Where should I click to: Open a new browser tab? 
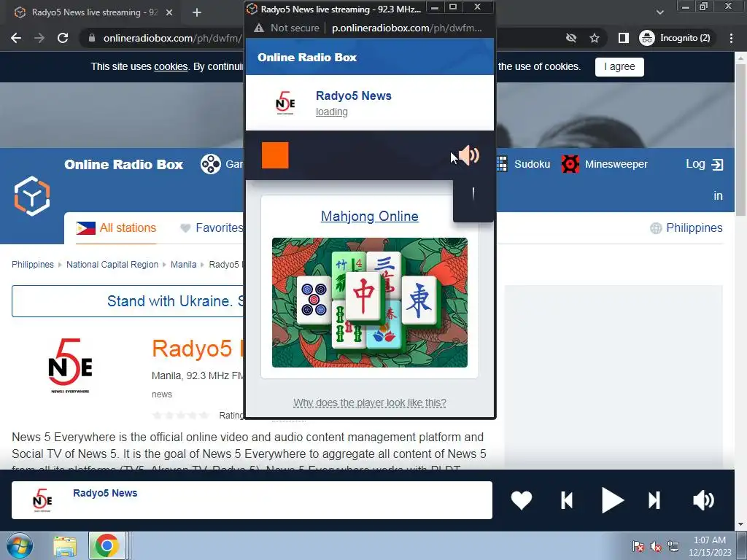pyautogui.click(x=197, y=13)
